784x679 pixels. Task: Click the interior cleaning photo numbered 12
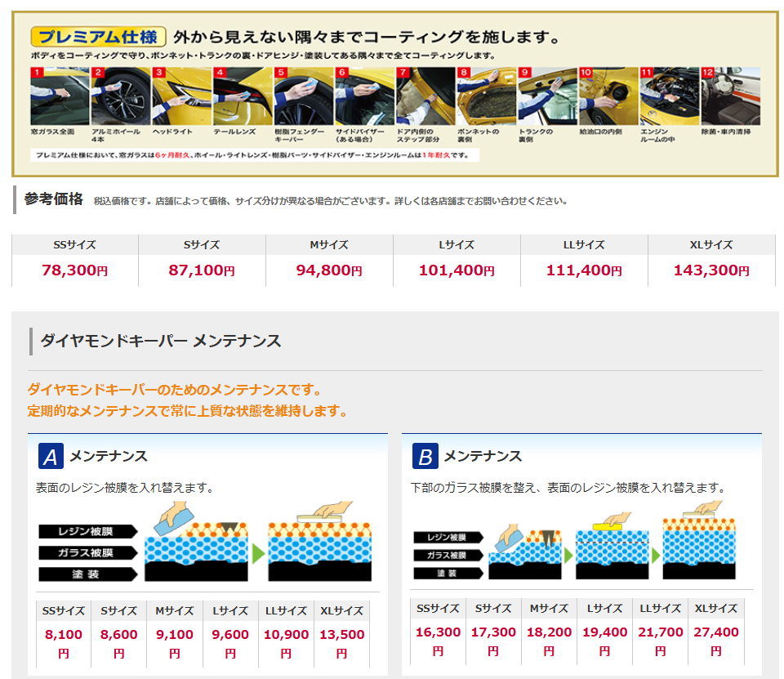pyautogui.click(x=730, y=96)
